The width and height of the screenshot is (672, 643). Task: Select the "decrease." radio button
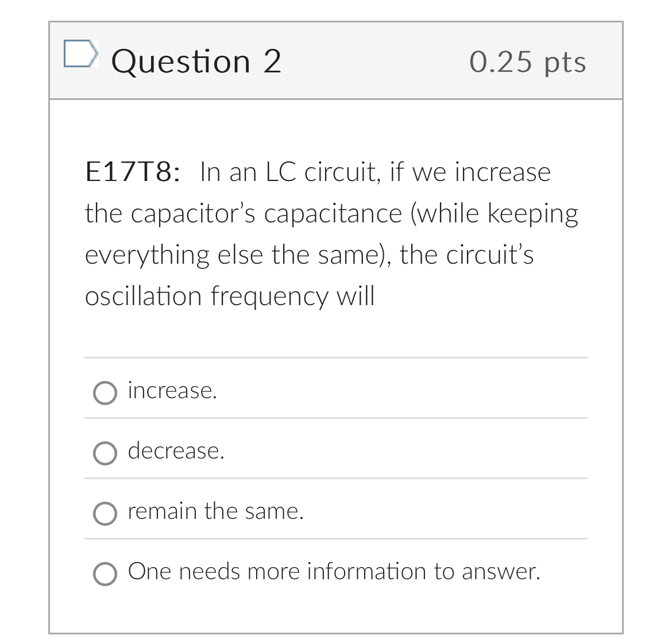[x=105, y=454]
